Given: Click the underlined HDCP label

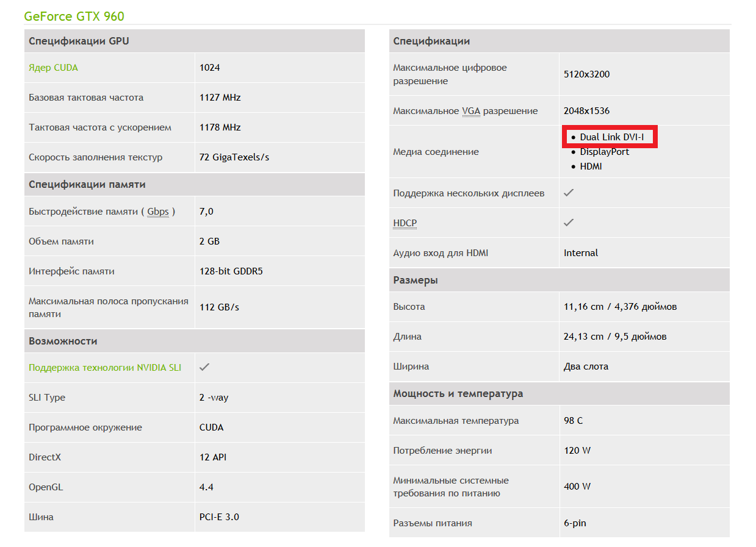Looking at the screenshot, I should tap(405, 223).
